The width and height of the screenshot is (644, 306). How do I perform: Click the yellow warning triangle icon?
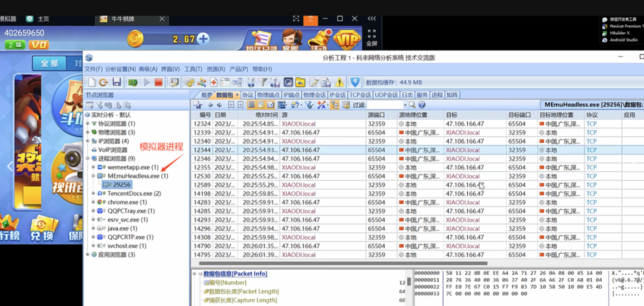coord(339,82)
